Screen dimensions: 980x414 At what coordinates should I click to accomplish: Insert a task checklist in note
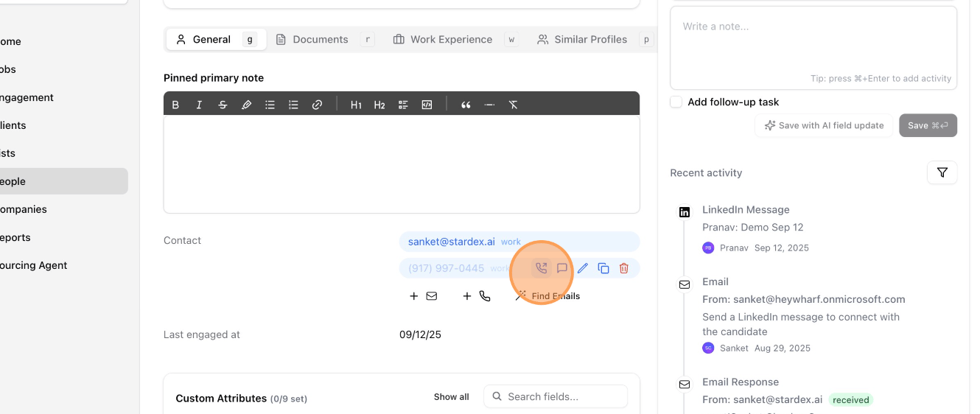[x=403, y=105]
